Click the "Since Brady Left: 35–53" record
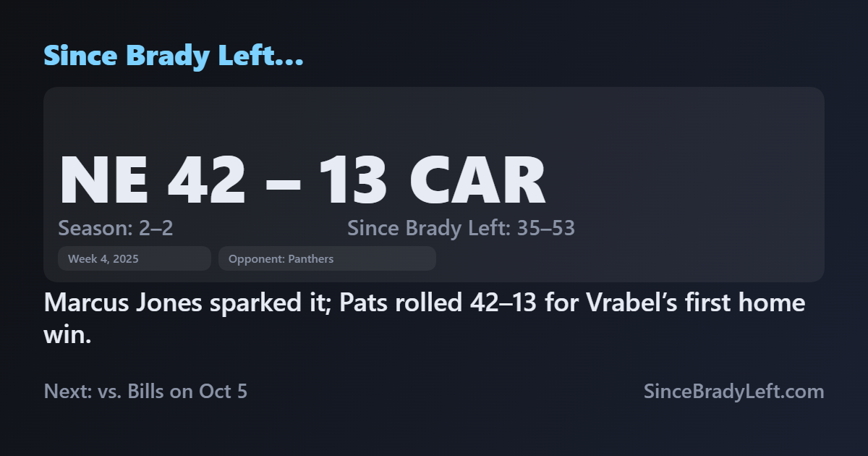 pyautogui.click(x=461, y=229)
